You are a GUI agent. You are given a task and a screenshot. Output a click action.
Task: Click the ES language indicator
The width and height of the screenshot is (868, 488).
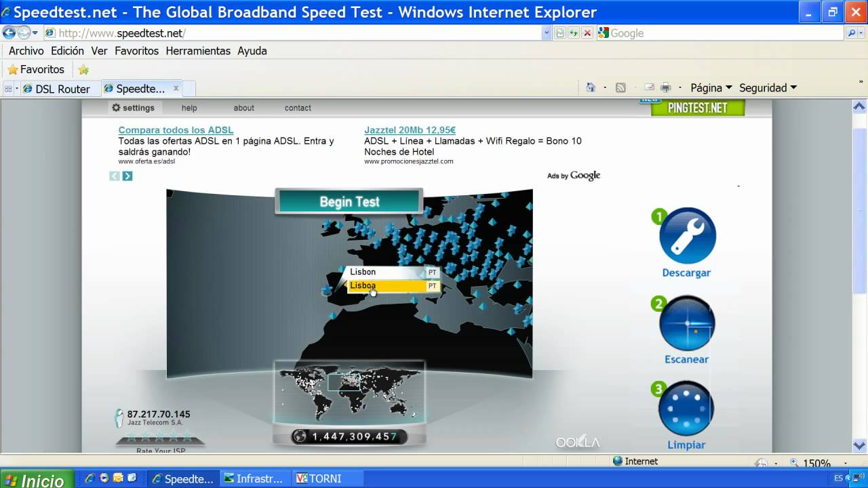838,479
